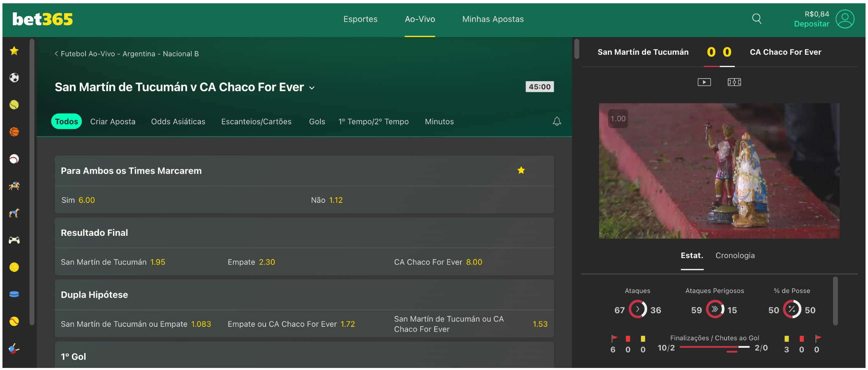This screenshot has height=370, width=868.
Task: Click the notification bell icon
Action: tap(557, 121)
